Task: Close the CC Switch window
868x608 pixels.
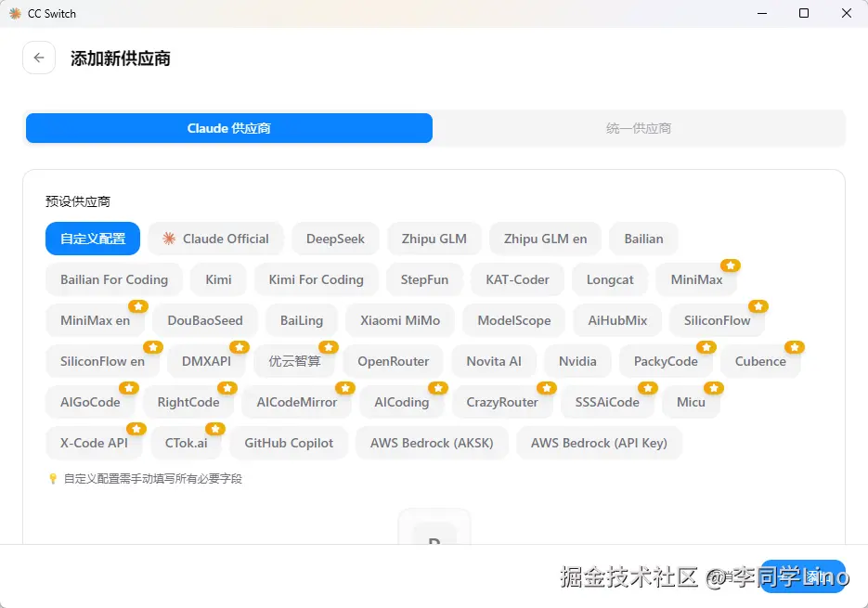Action: pos(847,13)
